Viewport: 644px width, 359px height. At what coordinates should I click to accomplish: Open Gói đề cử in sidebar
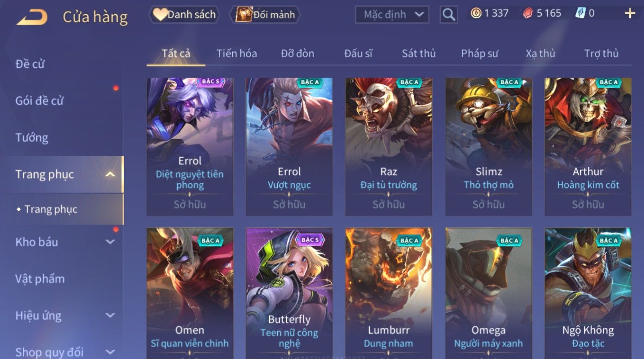[x=39, y=101]
